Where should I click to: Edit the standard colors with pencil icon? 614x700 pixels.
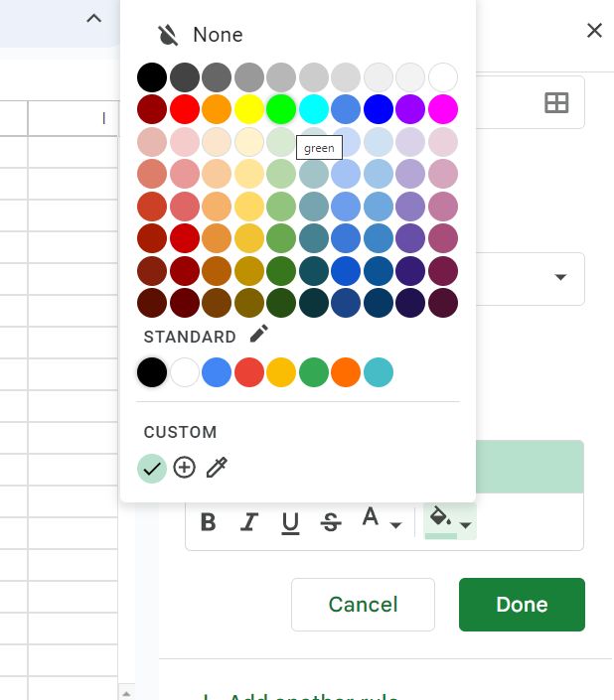259,334
